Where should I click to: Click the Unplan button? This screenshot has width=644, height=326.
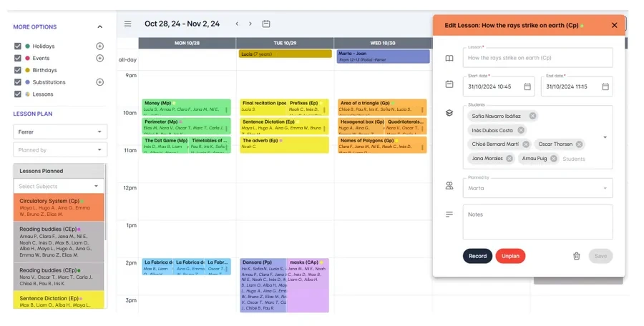(x=510, y=256)
